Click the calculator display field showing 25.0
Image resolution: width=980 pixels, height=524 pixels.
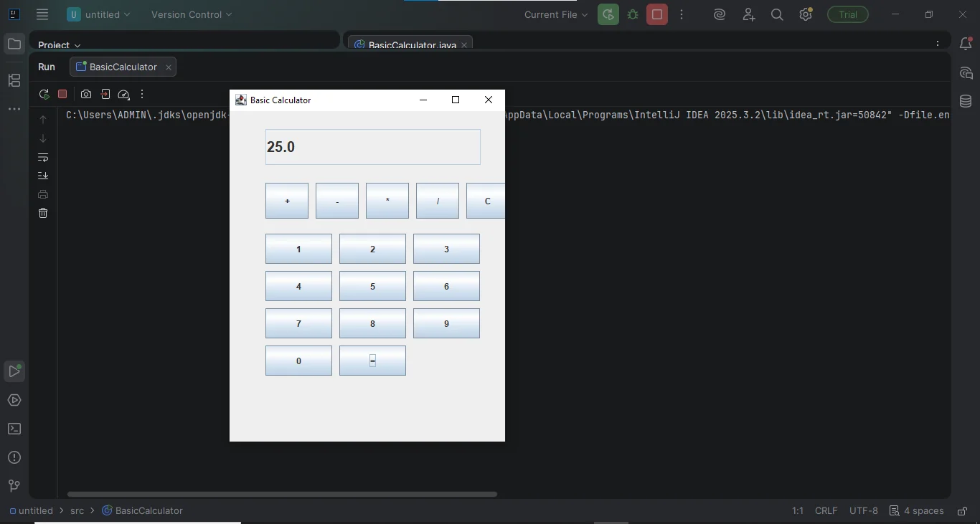[373, 147]
